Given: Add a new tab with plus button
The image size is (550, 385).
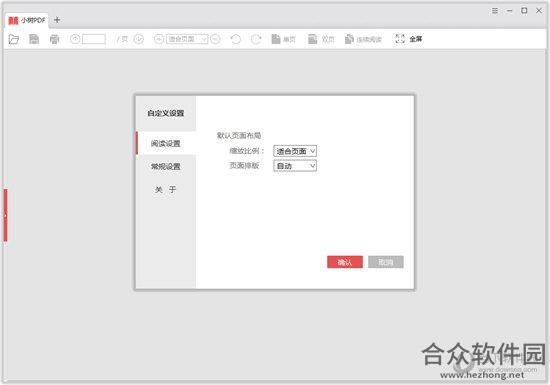Looking at the screenshot, I should pos(57,20).
